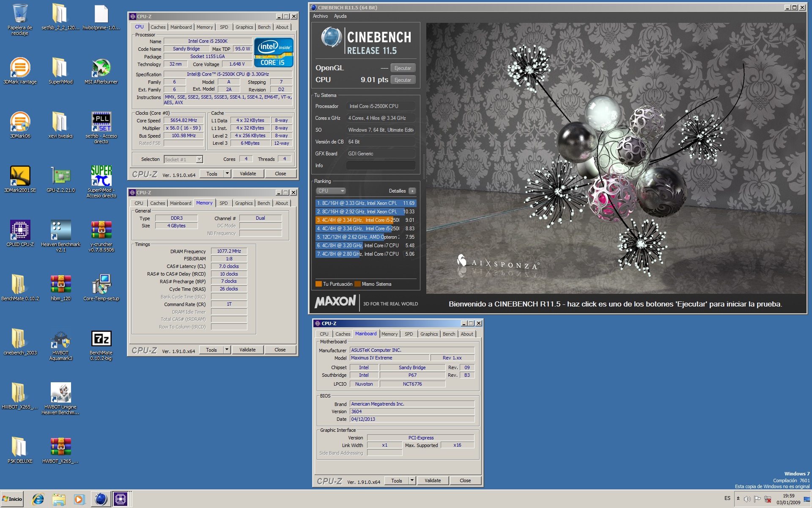Click the ES language indicator in taskbar
The image size is (812, 508).
click(x=727, y=498)
